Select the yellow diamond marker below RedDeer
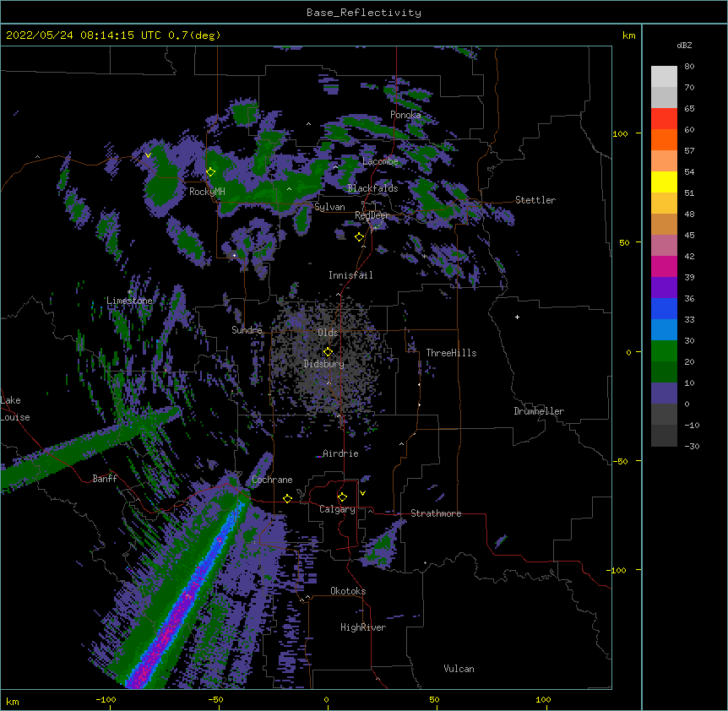This screenshot has height=711, width=728. click(360, 237)
